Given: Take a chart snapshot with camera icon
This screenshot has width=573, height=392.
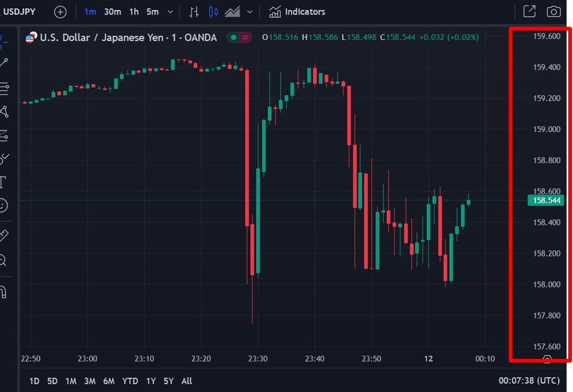Looking at the screenshot, I should pyautogui.click(x=553, y=12).
